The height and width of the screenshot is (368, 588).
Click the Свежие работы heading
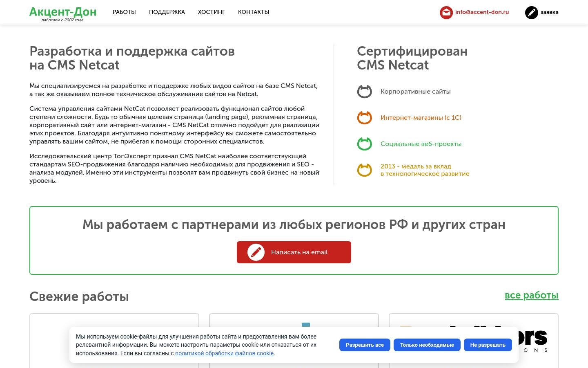(x=79, y=296)
